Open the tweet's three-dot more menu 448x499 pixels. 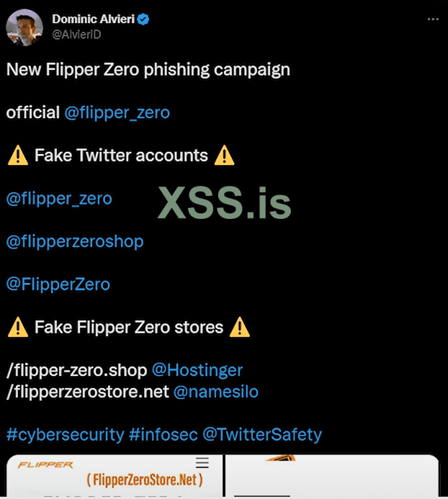click(432, 19)
